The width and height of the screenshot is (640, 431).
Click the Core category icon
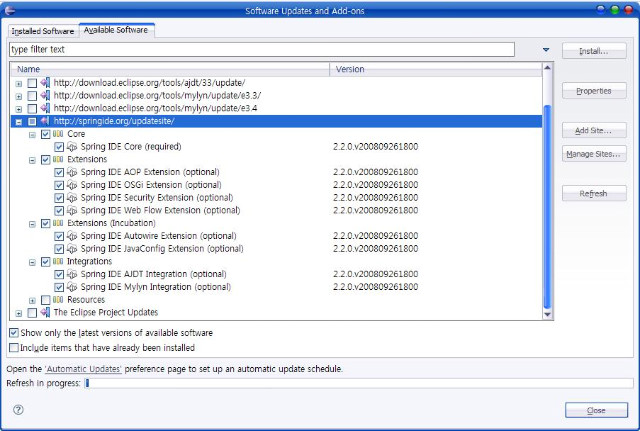[58, 133]
